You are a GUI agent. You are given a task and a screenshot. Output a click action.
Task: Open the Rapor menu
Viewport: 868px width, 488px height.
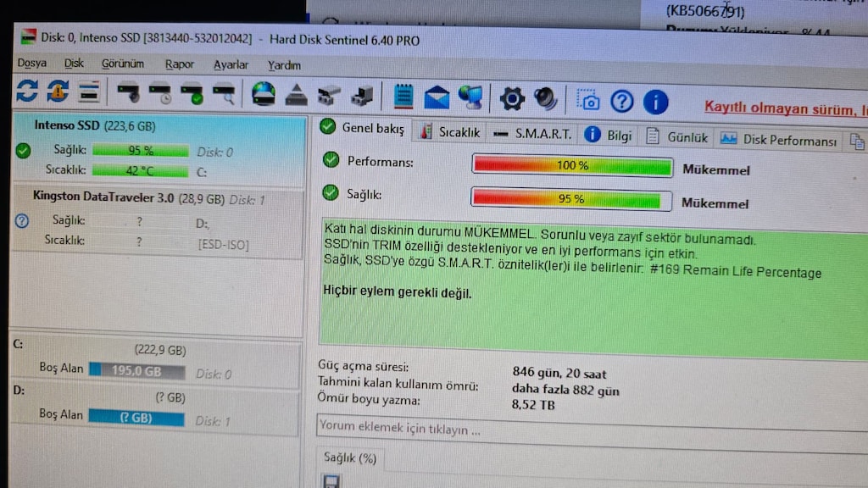coord(180,64)
